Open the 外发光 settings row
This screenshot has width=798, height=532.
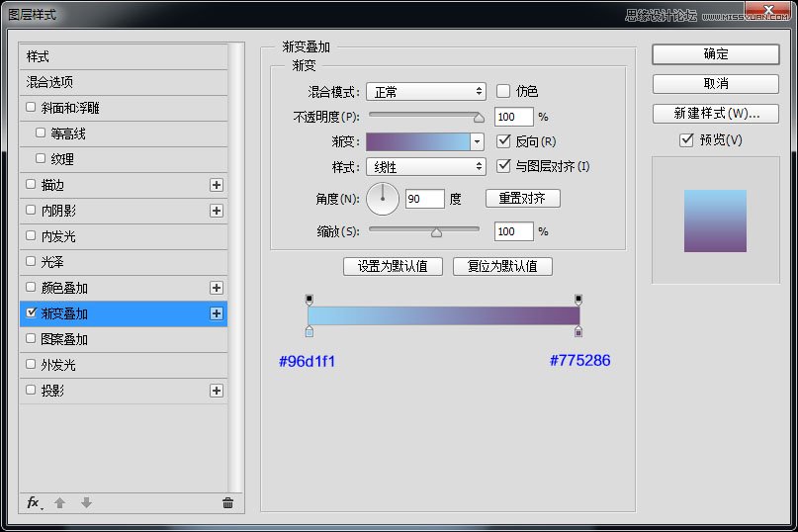coord(124,365)
